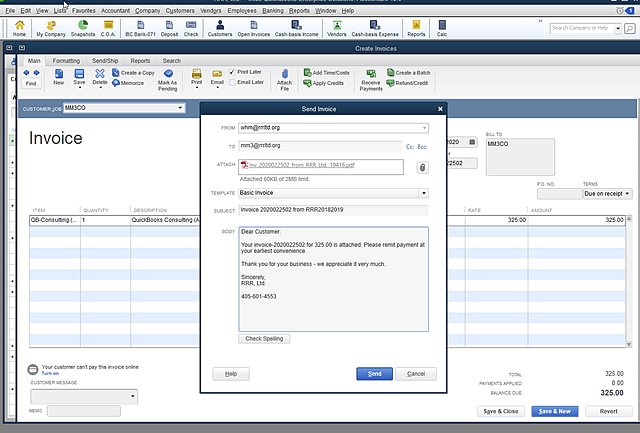Click the Check Spelling button
This screenshot has width=640, height=433.
265,339
